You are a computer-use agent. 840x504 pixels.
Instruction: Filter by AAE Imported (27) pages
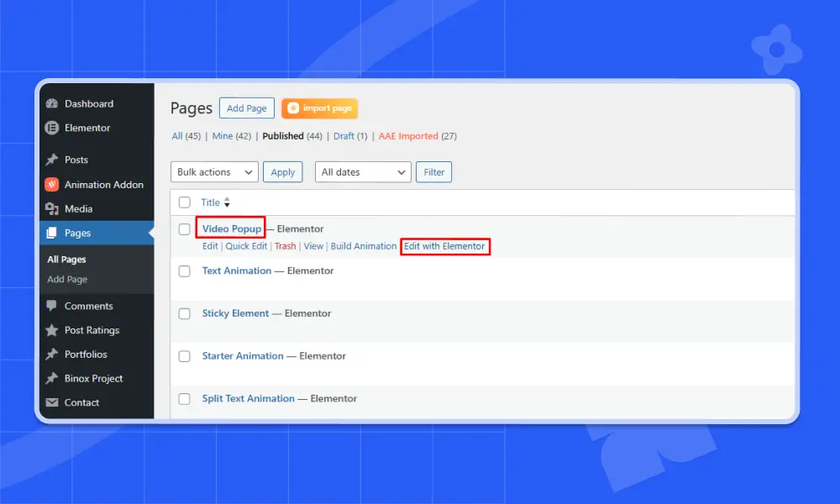(417, 136)
